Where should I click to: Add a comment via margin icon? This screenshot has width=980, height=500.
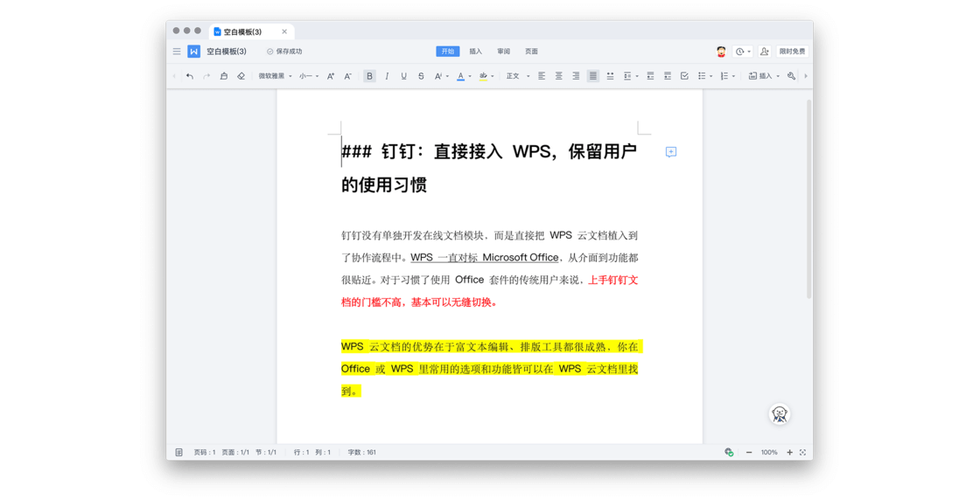[x=670, y=152]
